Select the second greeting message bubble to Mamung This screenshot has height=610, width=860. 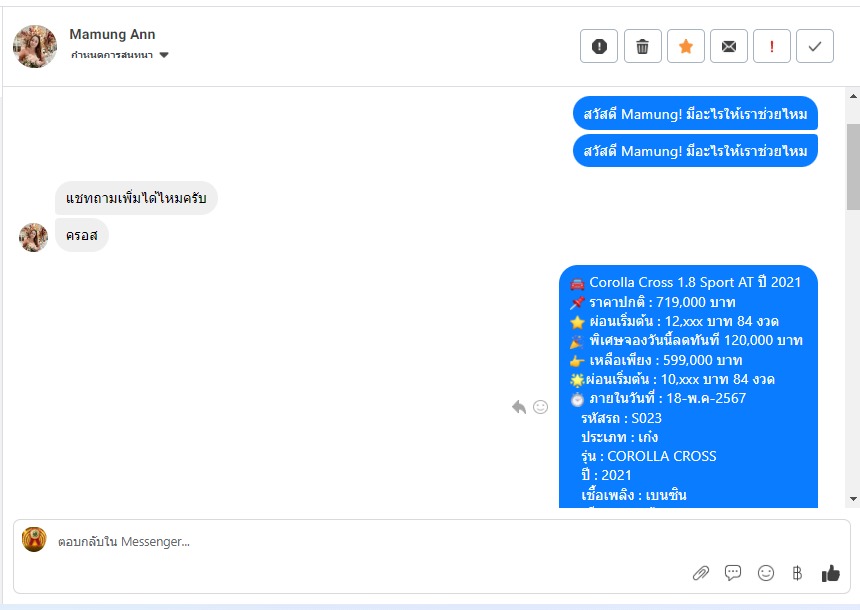695,150
